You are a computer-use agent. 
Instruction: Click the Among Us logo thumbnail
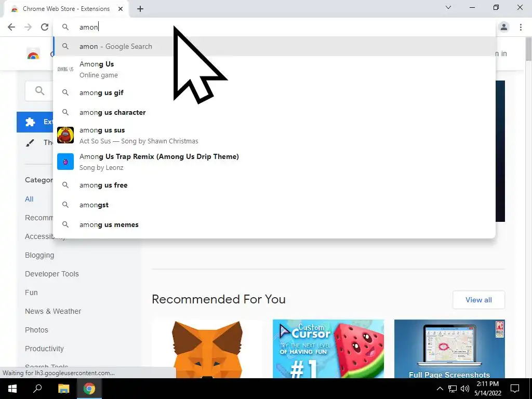pyautogui.click(x=65, y=69)
